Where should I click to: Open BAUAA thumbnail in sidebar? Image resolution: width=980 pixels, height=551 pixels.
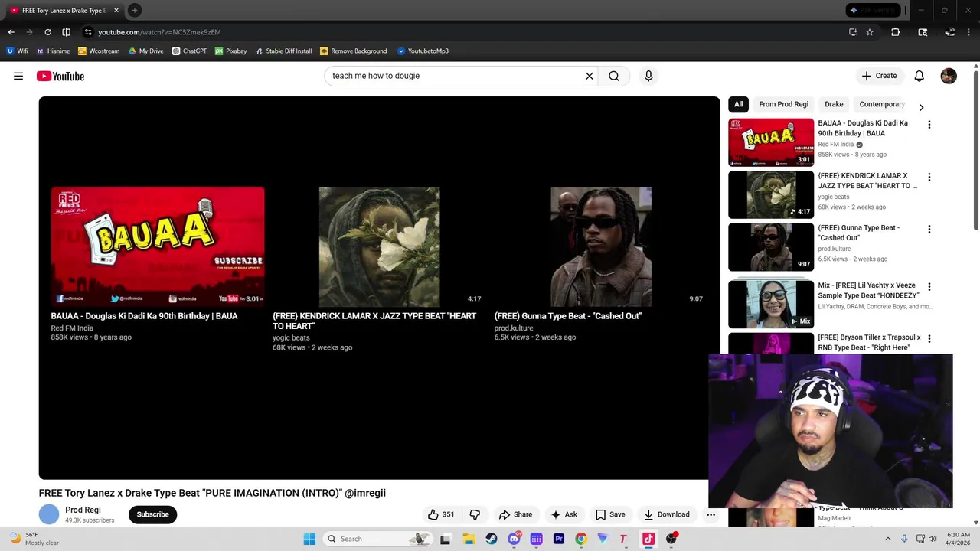point(771,142)
